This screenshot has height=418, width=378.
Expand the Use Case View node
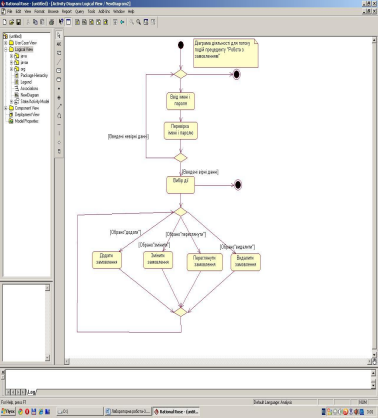6,43
